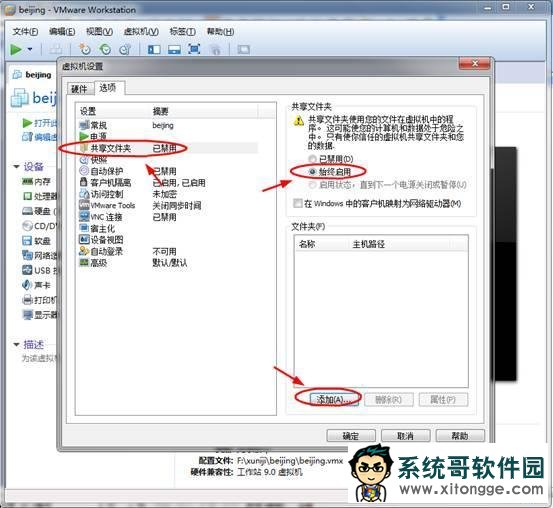
Task: Click the 属性(P) button
Action: pos(443,399)
